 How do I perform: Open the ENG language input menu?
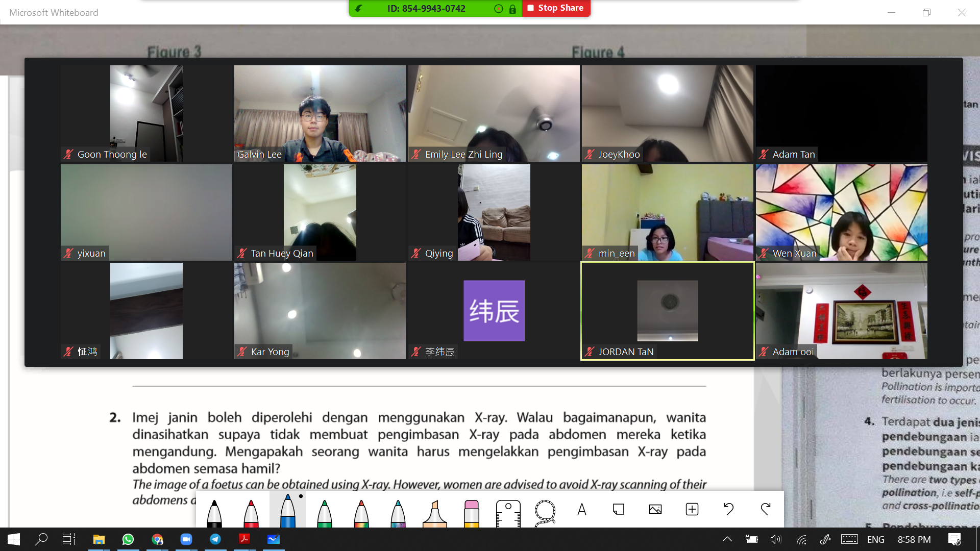point(875,539)
